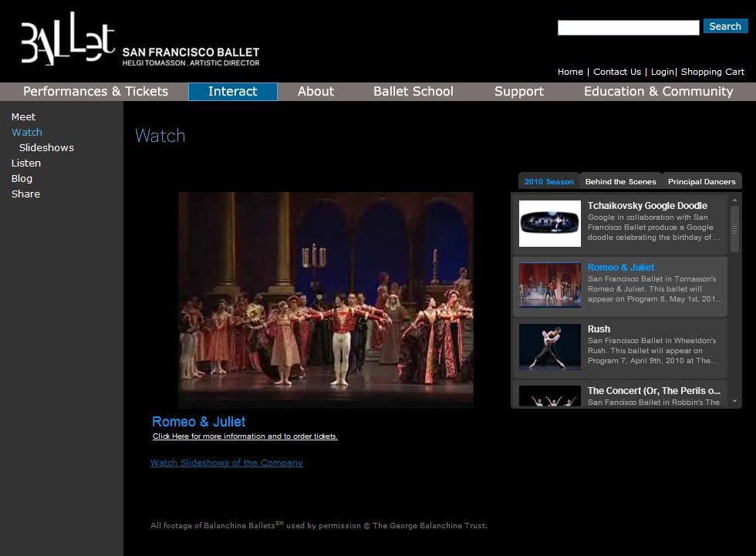Open the Support menu
The image size is (756, 556).
click(x=518, y=92)
